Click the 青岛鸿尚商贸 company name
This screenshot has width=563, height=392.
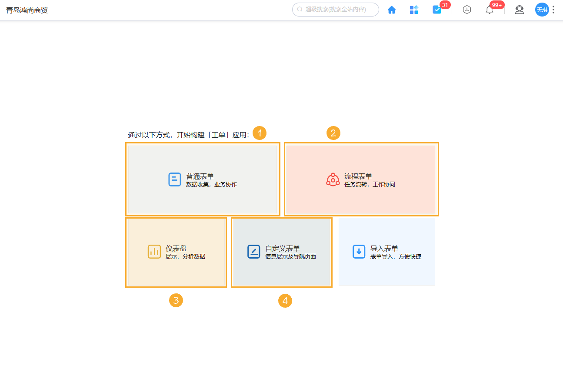(x=27, y=10)
